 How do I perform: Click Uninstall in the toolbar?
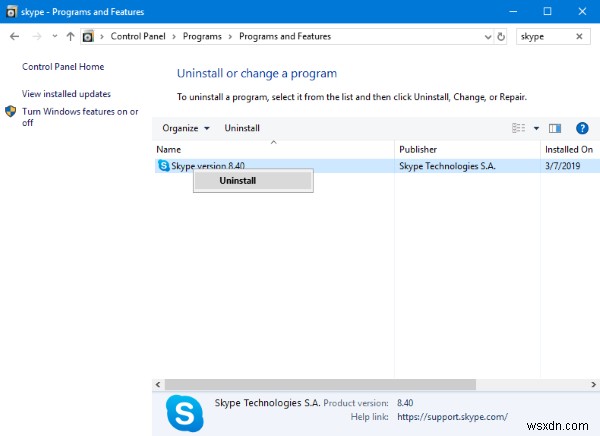click(242, 128)
